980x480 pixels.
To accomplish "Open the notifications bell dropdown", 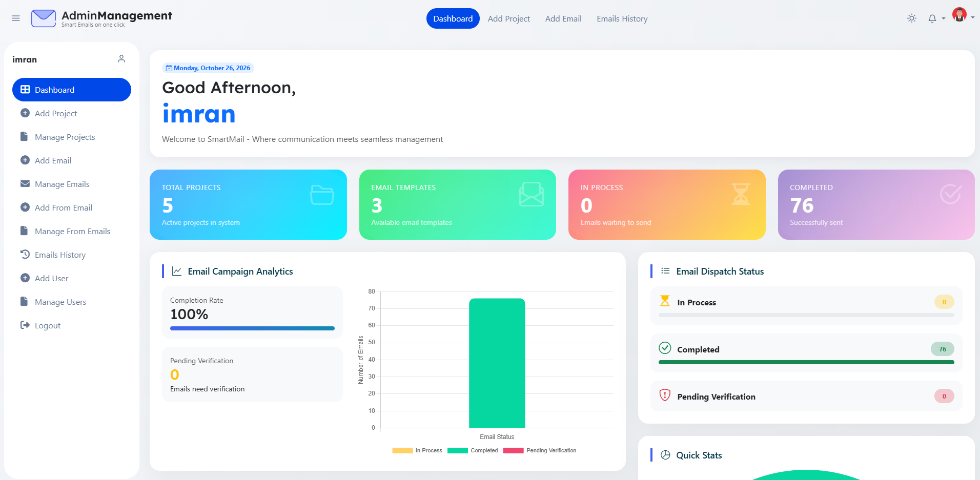I will (936, 18).
